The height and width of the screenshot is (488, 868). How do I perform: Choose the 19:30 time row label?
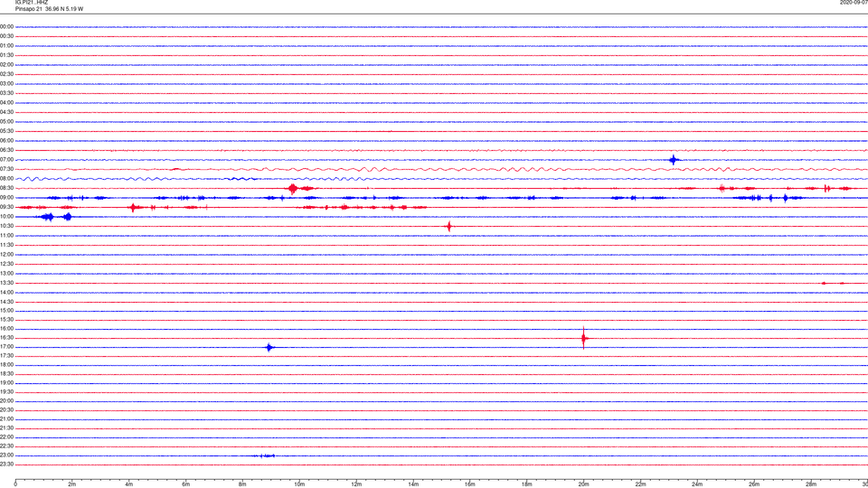pos(6,391)
